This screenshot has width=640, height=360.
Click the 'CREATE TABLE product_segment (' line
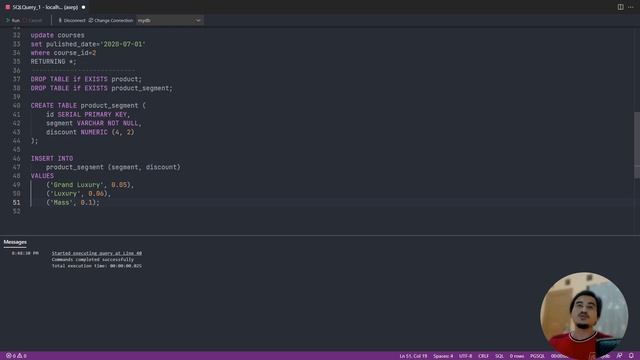pos(88,106)
